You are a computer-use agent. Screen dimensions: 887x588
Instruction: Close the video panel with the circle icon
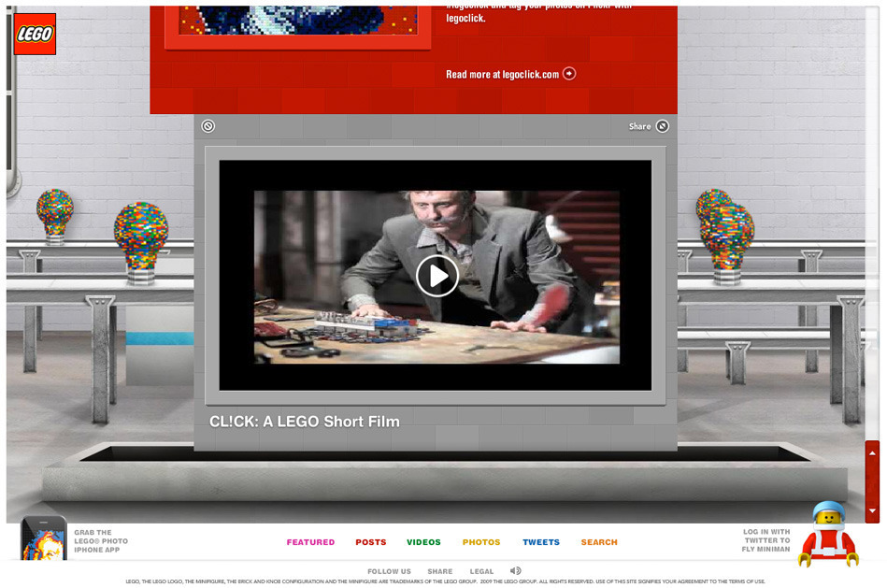208,126
